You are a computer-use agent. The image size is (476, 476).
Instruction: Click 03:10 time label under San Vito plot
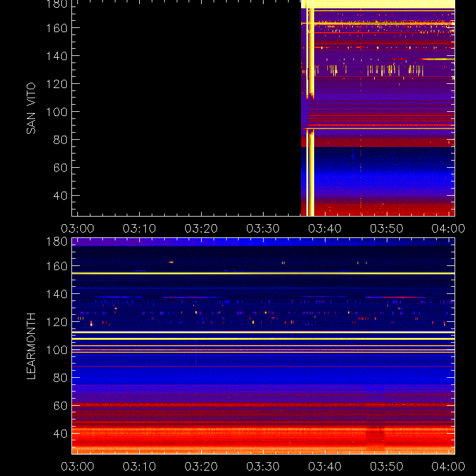(139, 228)
